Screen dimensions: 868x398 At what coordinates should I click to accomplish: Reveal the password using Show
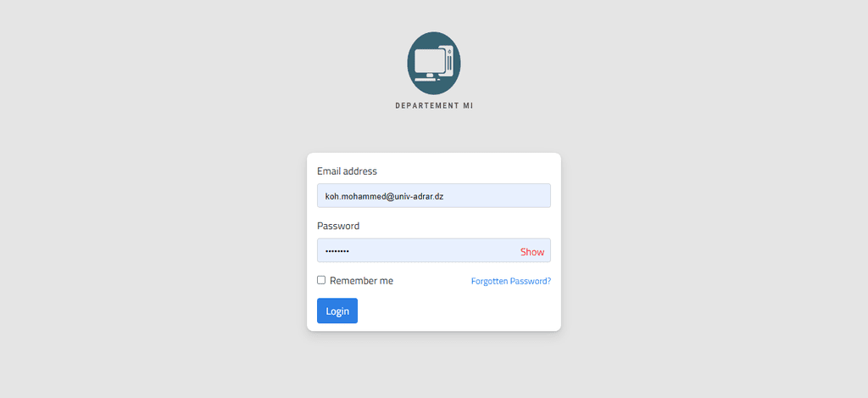pos(532,252)
